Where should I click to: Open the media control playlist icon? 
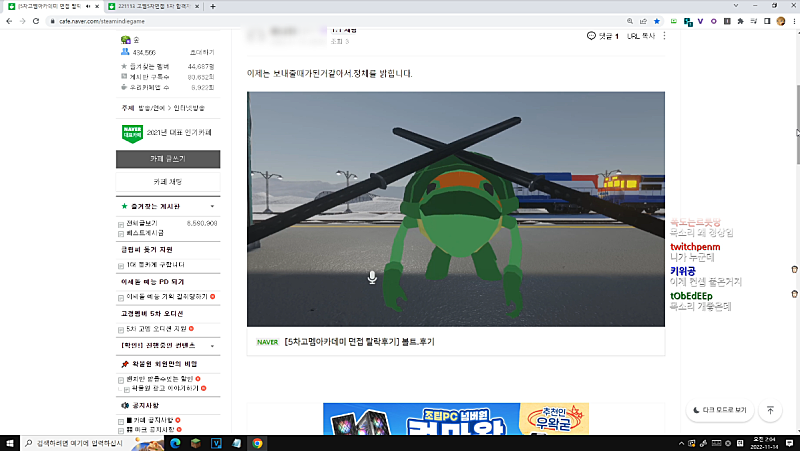754,21
